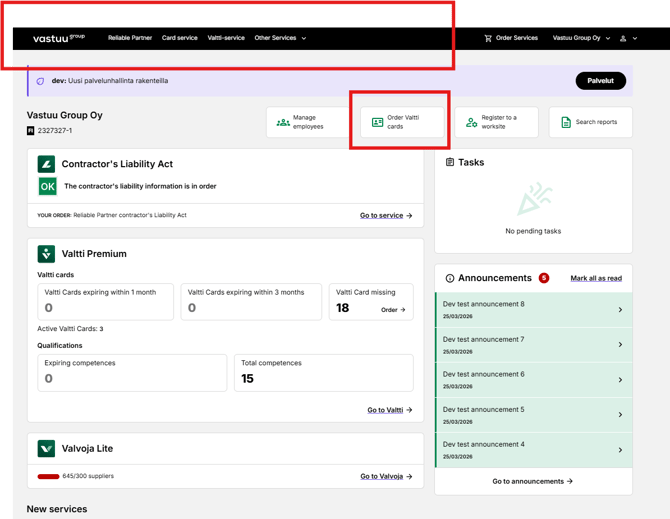Click the New services heading
This screenshot has width=670, height=519.
tap(57, 509)
